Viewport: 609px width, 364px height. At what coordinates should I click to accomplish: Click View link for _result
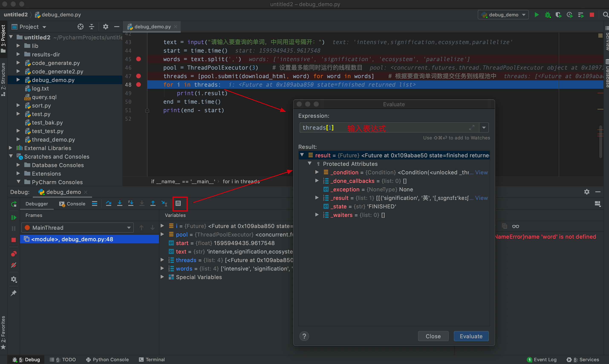481,198
